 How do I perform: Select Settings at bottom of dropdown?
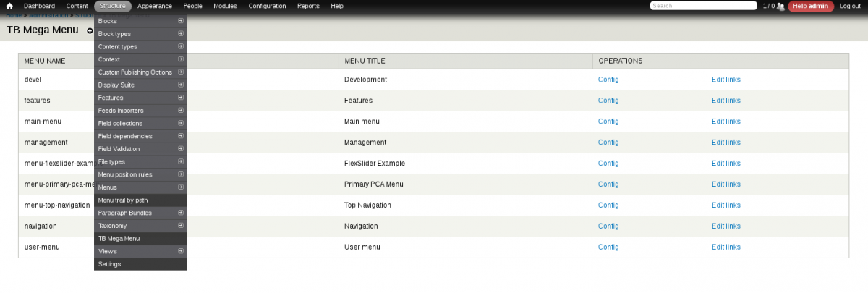coord(140,264)
